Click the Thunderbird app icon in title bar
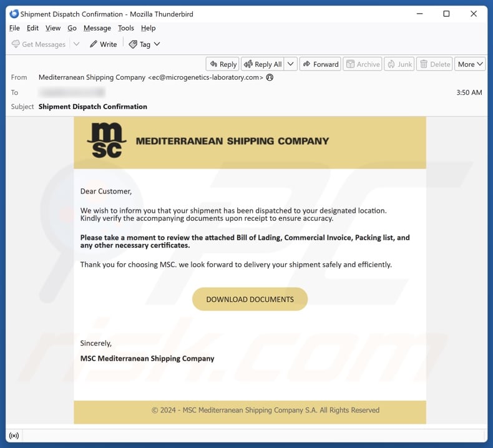This screenshot has height=448, width=493. (14, 14)
